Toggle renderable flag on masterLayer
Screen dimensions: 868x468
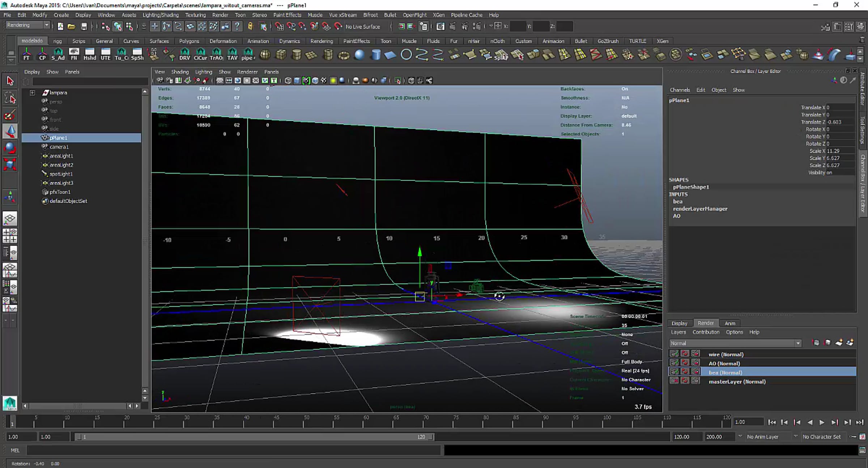pos(674,381)
